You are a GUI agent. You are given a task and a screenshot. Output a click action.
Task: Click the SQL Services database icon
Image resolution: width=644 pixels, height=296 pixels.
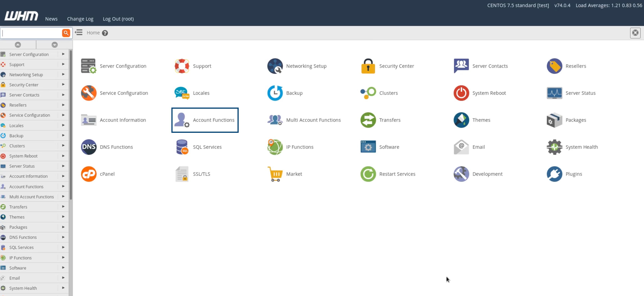tap(182, 147)
